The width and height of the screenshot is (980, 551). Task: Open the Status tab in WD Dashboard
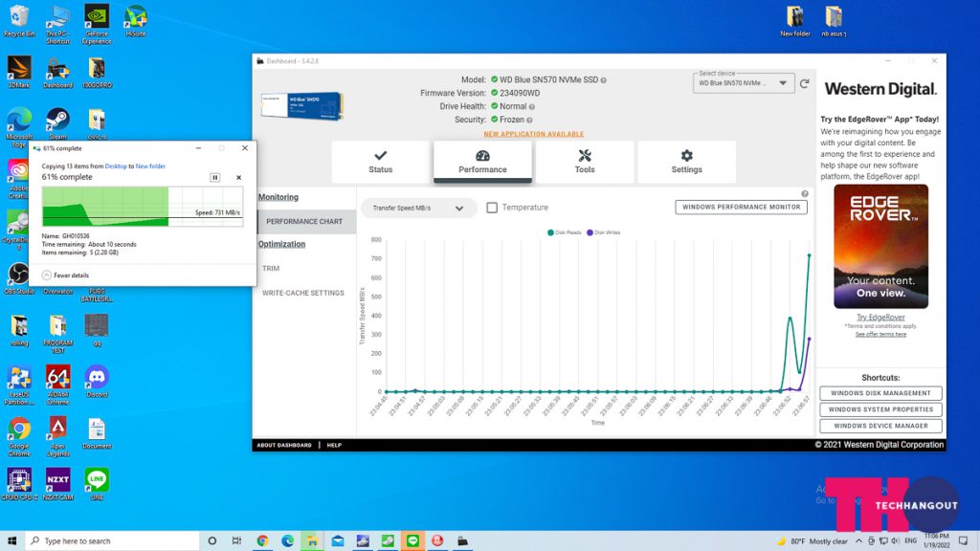380,162
